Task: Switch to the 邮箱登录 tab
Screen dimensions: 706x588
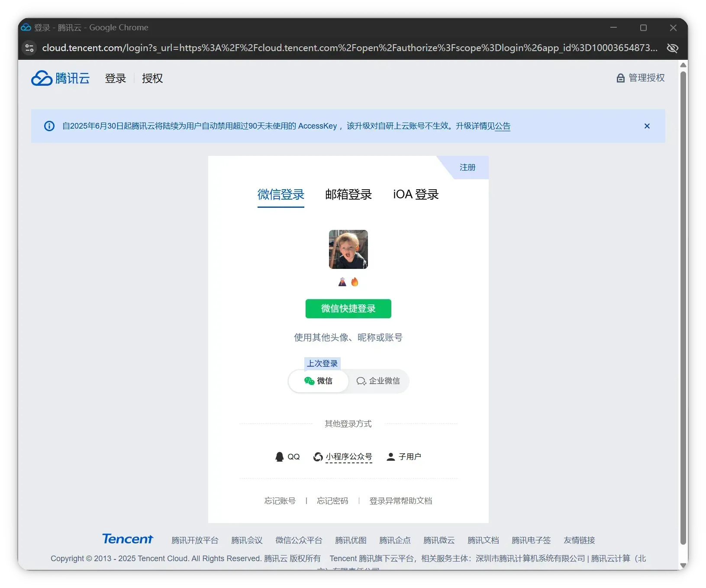Action: (x=348, y=194)
